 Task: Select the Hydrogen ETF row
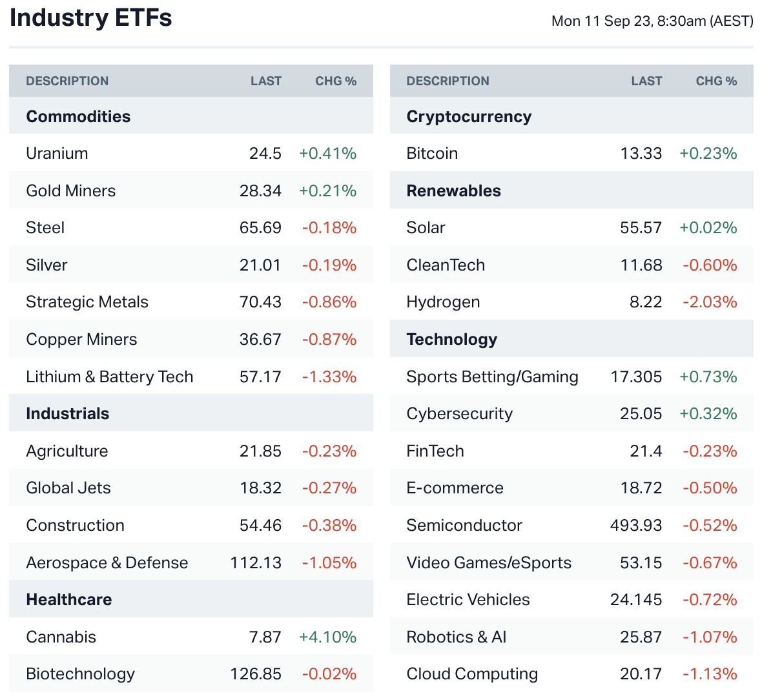443,302
